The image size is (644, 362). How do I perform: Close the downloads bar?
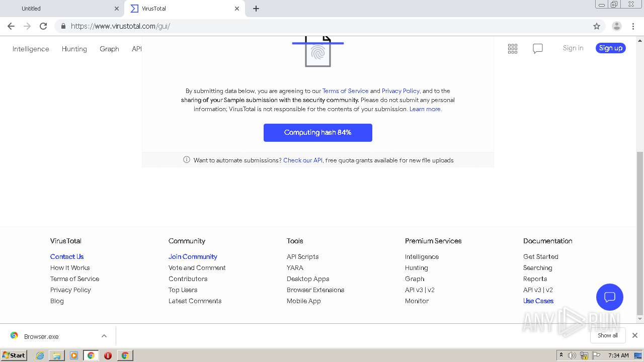(x=635, y=335)
